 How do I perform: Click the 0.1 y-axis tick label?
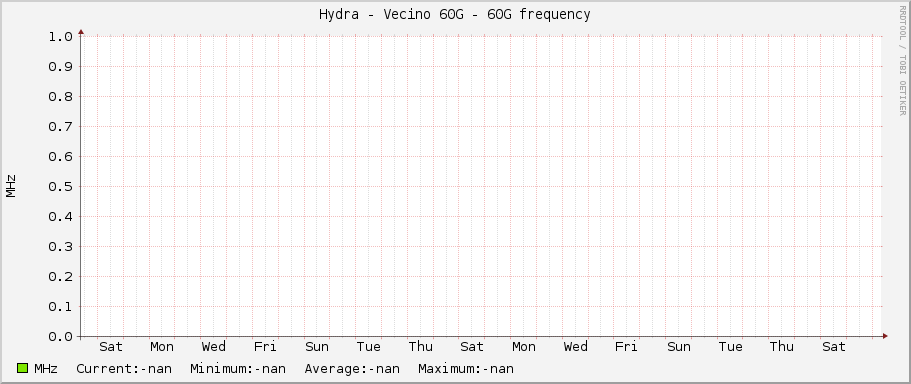click(60, 307)
